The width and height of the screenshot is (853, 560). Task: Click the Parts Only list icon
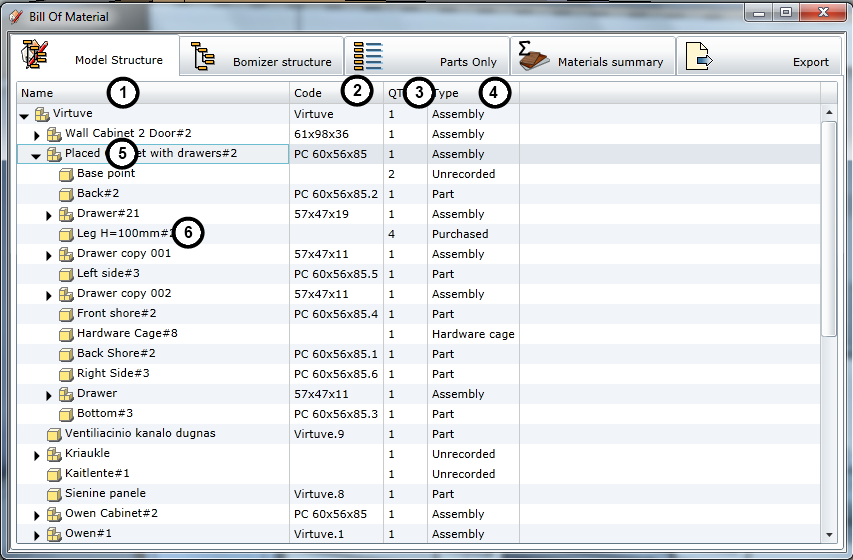[368, 56]
